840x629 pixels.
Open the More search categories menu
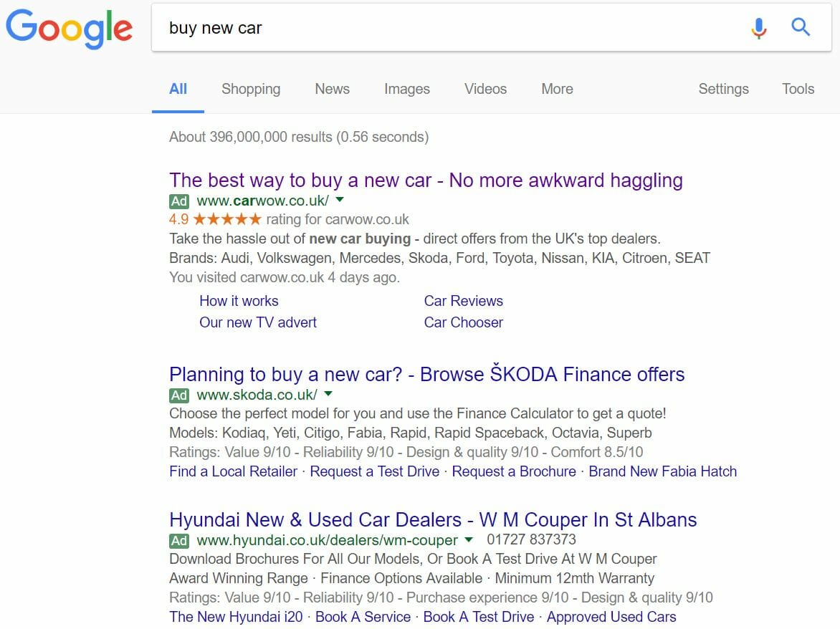pyautogui.click(x=557, y=89)
